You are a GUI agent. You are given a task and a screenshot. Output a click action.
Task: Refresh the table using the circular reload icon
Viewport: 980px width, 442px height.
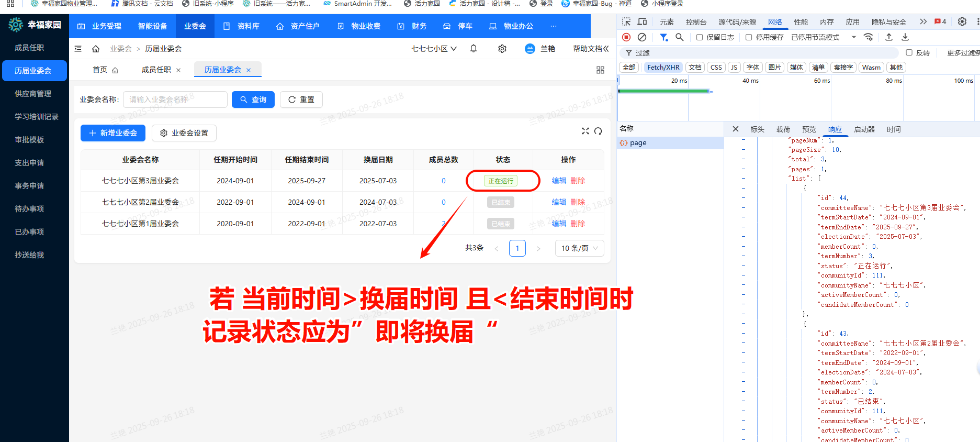click(598, 131)
